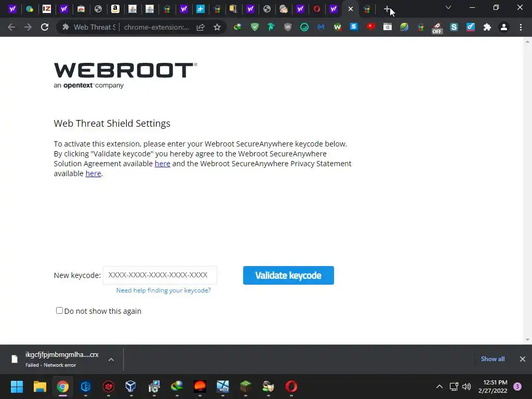Click the chrome-extension URL text in address bar

point(156,27)
